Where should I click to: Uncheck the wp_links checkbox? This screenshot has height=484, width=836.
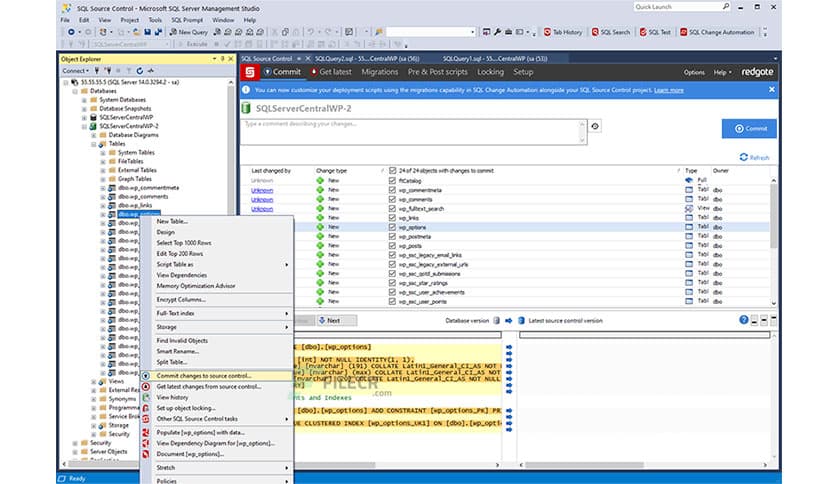click(x=392, y=218)
